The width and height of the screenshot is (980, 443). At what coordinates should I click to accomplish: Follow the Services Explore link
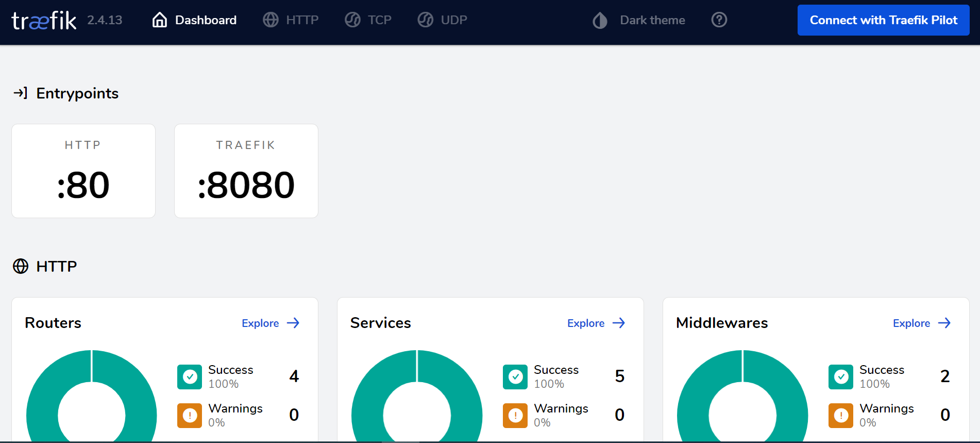(596, 323)
